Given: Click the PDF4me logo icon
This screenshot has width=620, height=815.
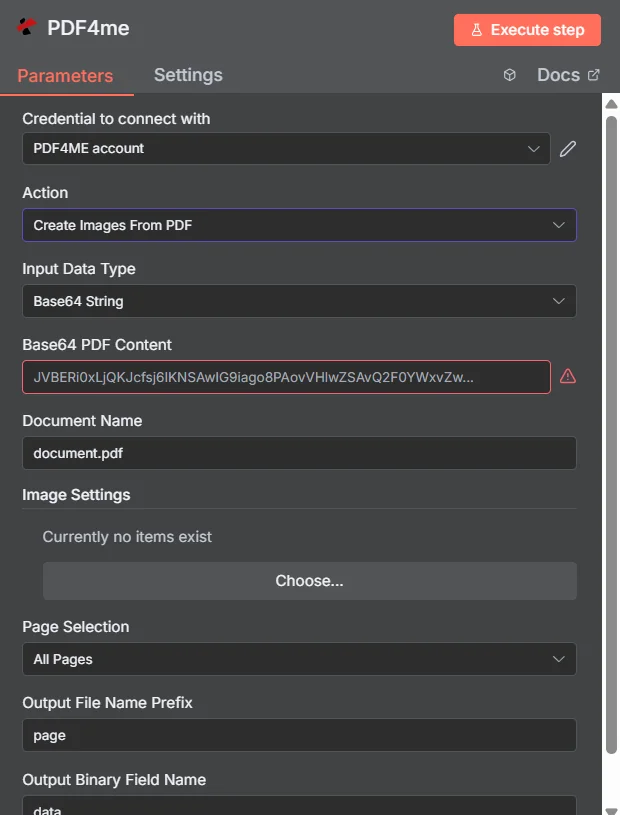Looking at the screenshot, I should click(27, 27).
